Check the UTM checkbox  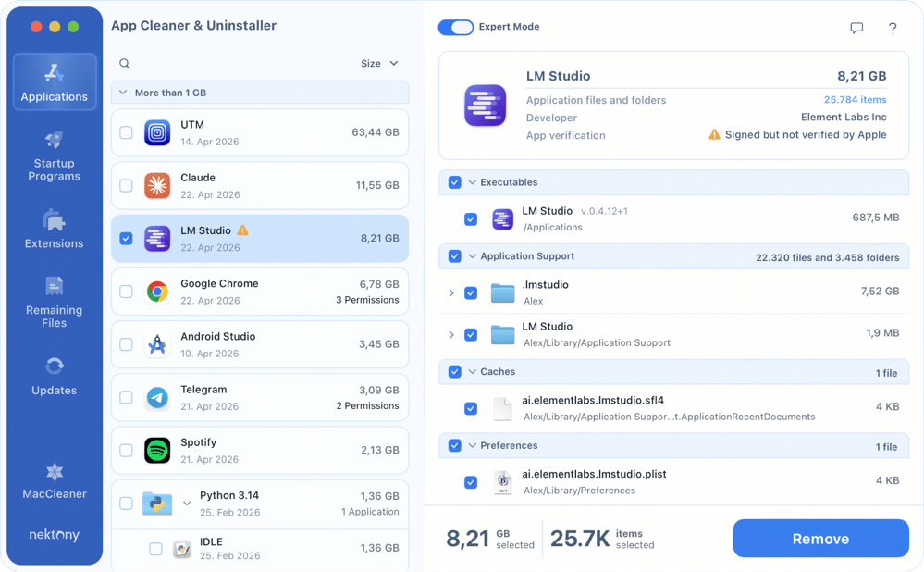(x=126, y=132)
